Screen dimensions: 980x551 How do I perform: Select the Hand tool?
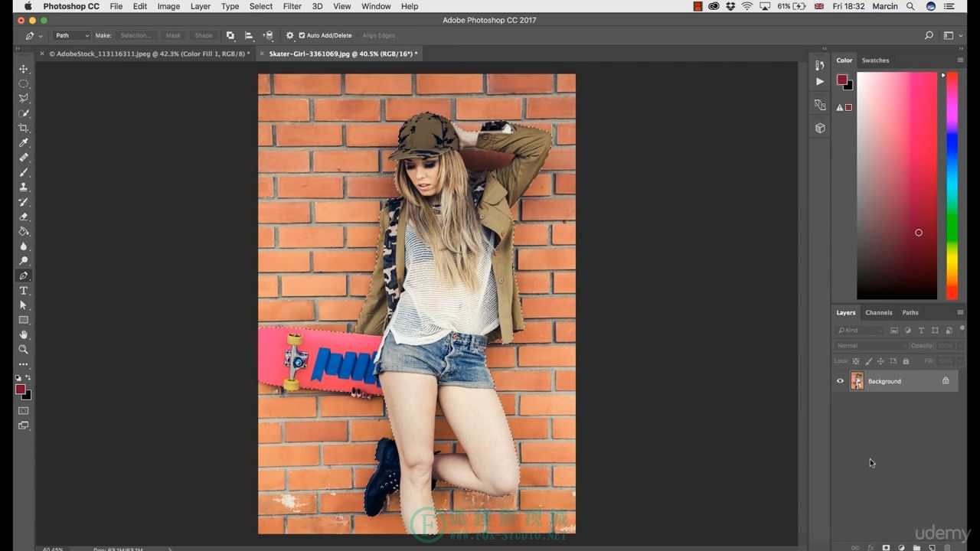(24, 334)
